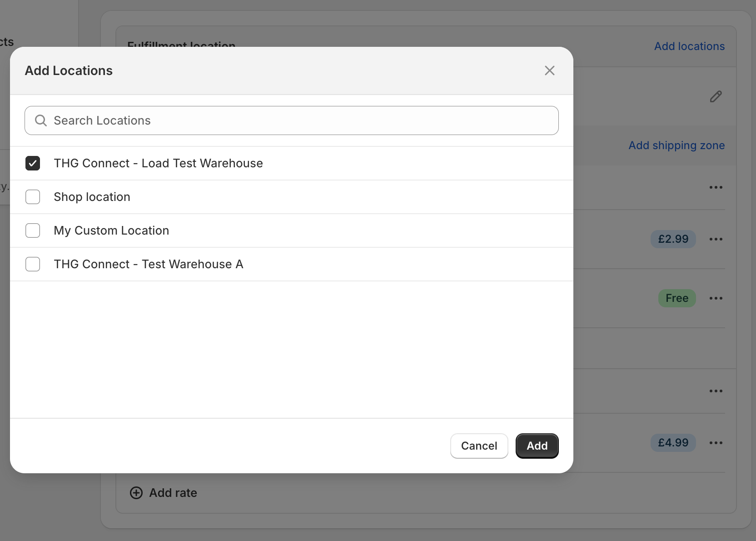Click the plus circle icon for Add rate

tap(136, 493)
